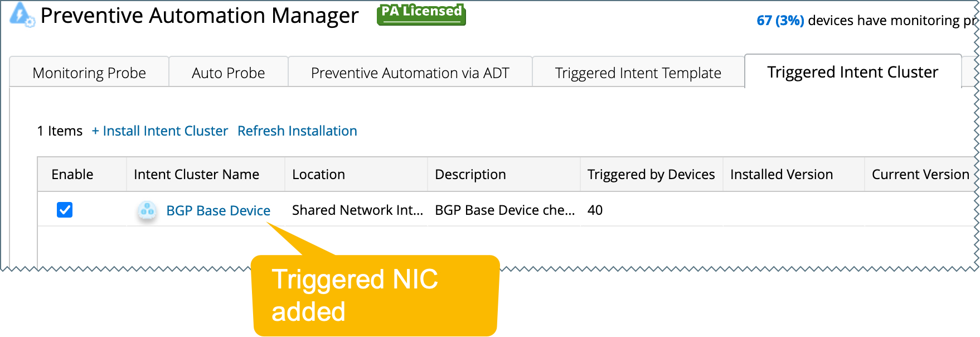Go to Triggered Intent Template tab

click(638, 73)
